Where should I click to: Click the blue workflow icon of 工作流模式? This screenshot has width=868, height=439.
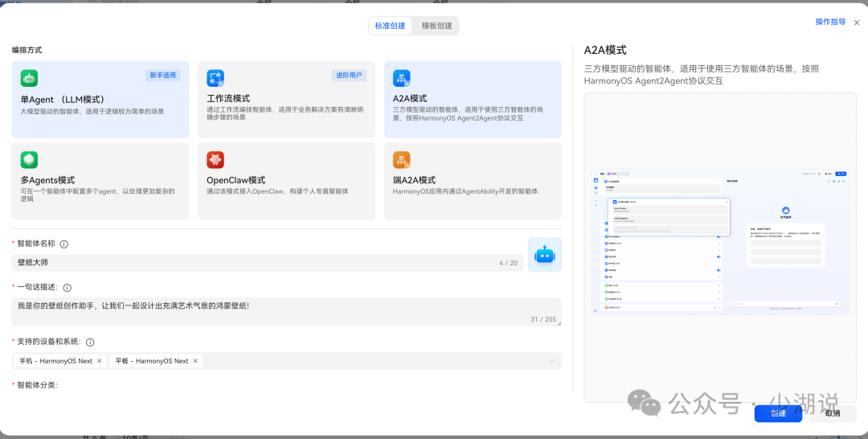(x=215, y=78)
